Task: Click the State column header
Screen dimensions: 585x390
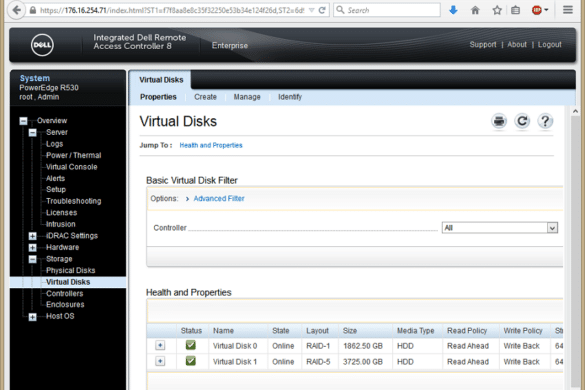Action: [x=281, y=331]
